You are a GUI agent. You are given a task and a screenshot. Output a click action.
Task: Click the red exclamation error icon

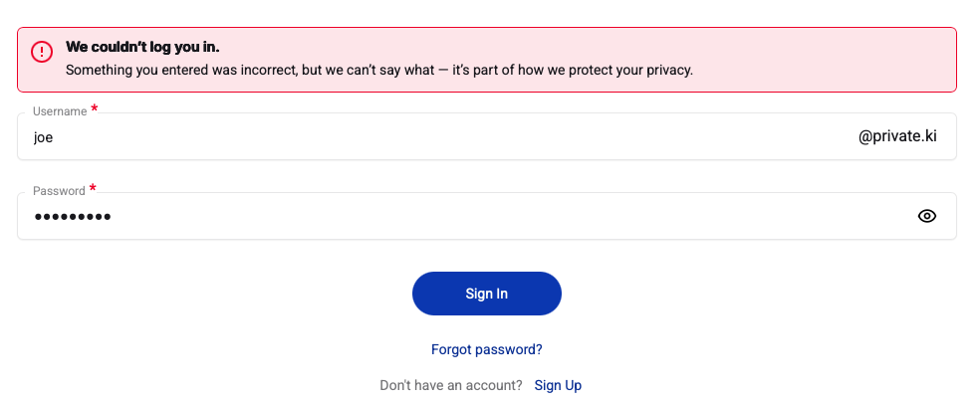(42, 52)
